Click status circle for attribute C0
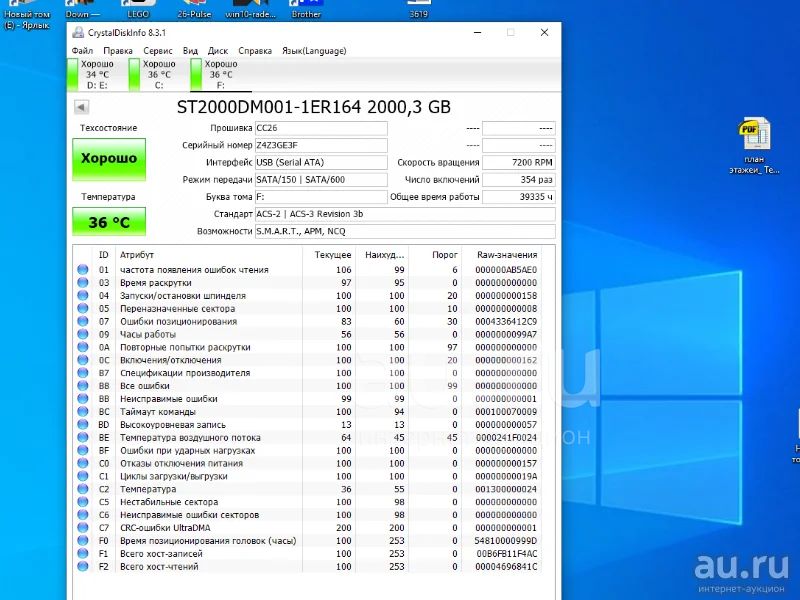 (x=83, y=463)
